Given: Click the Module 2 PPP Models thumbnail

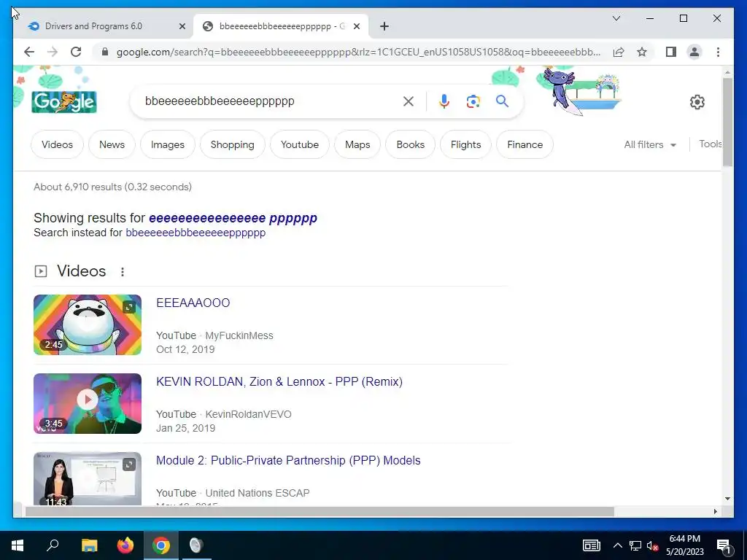Looking at the screenshot, I should 88,478.
